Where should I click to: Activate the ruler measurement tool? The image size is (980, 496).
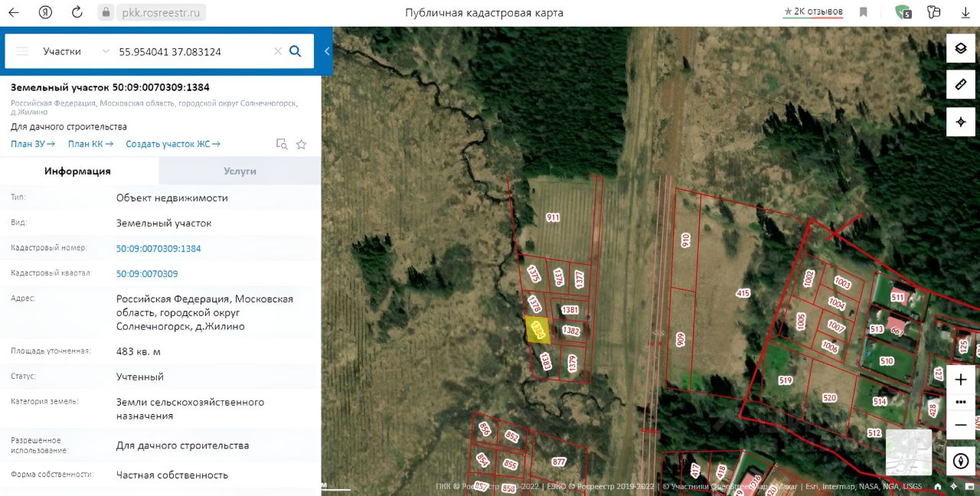click(x=960, y=84)
